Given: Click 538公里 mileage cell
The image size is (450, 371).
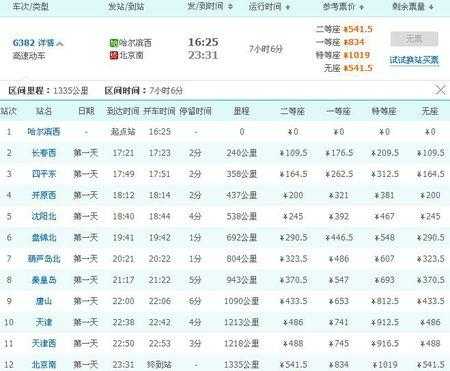Looking at the screenshot, I should (x=242, y=216).
